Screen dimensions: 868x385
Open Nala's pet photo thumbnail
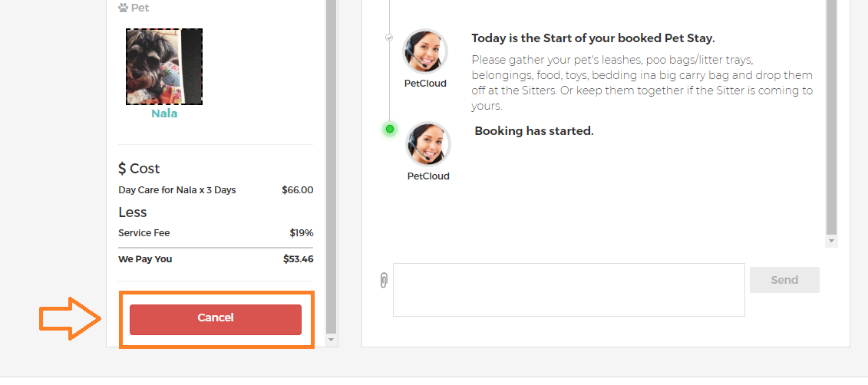pos(164,67)
